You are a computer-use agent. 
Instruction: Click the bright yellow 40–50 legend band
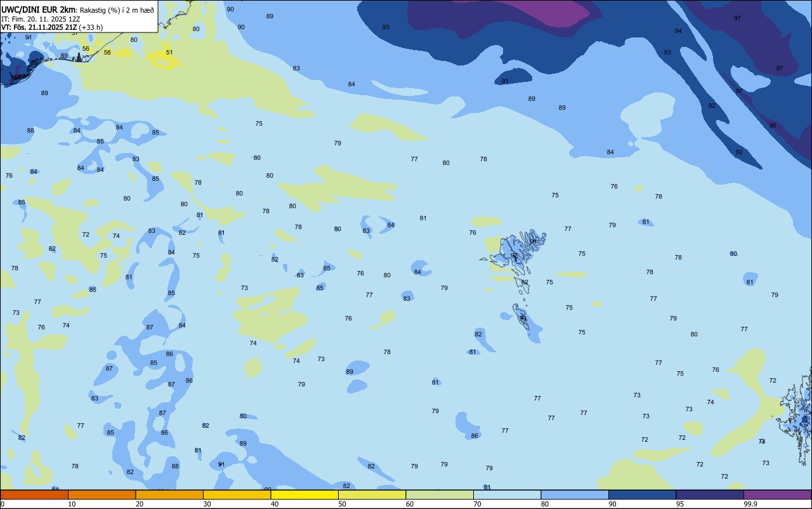304,494
